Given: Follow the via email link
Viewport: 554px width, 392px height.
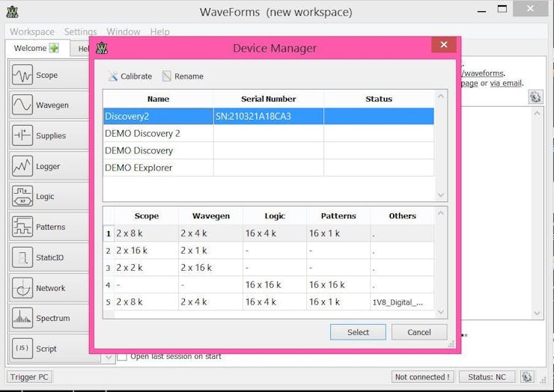Looking at the screenshot, I should 505,83.
